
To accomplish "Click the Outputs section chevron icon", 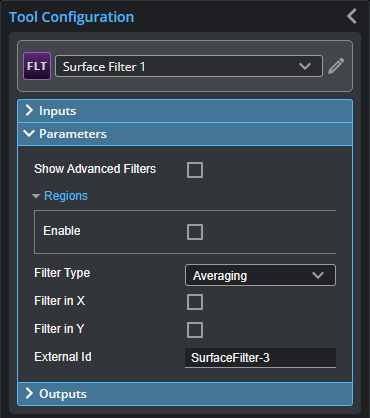I will tap(29, 393).
